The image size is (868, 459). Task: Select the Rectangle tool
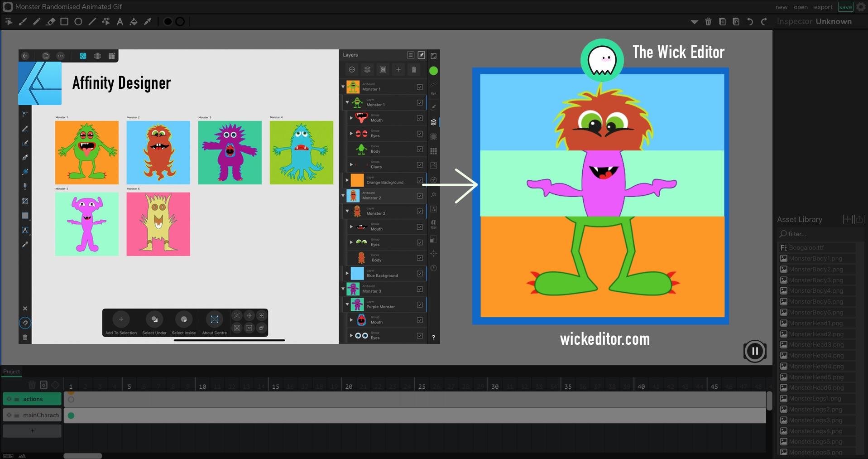coord(64,21)
